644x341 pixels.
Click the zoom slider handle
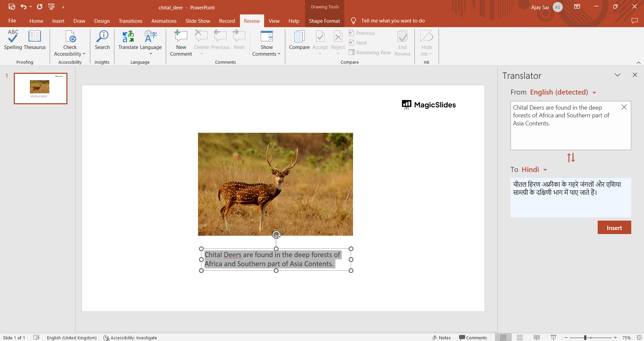(x=585, y=338)
